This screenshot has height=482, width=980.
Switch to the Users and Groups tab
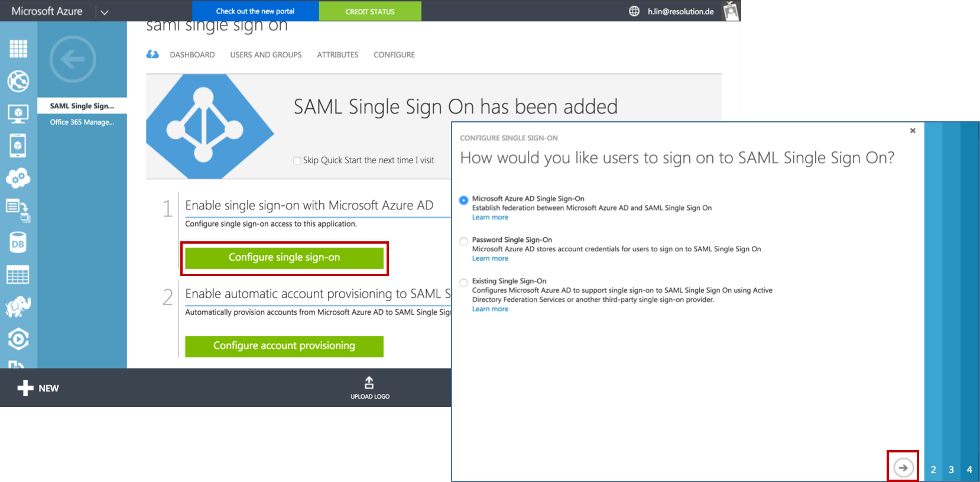pyautogui.click(x=266, y=54)
